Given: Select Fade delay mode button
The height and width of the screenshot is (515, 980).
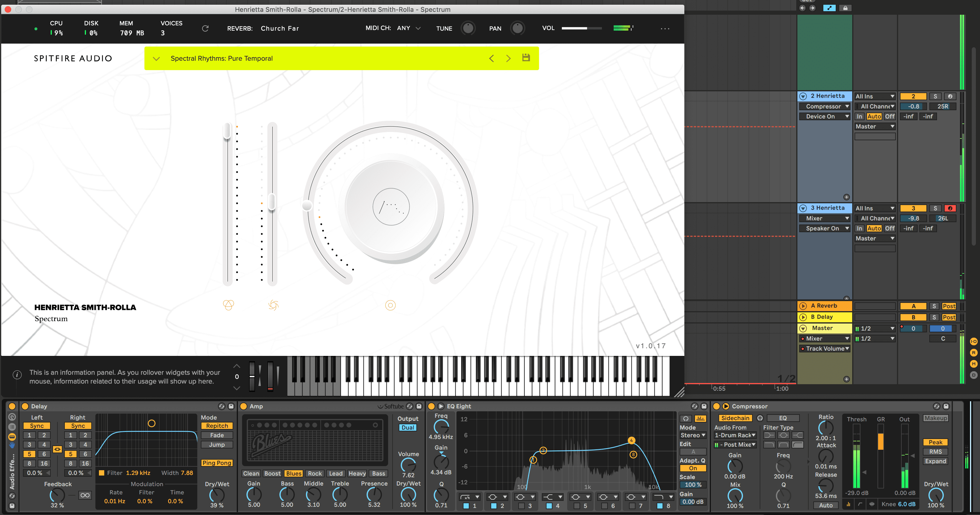Looking at the screenshot, I should (x=216, y=435).
